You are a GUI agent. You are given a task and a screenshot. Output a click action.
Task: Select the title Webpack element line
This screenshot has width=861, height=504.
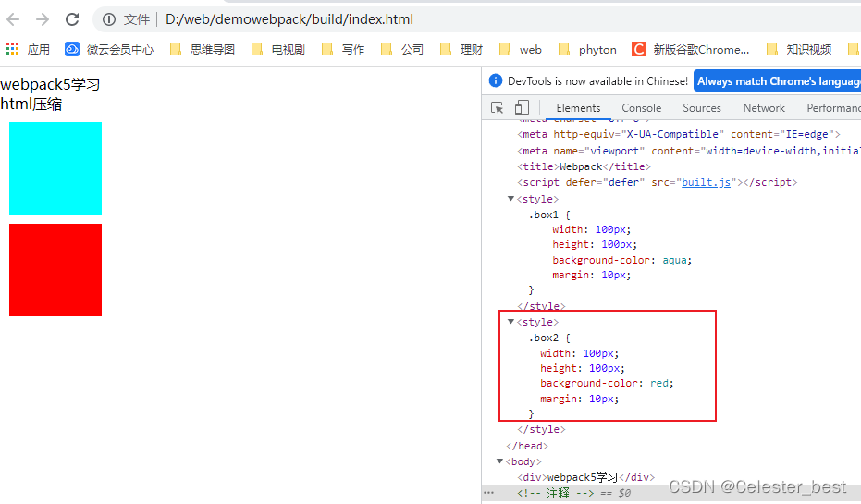(x=584, y=166)
